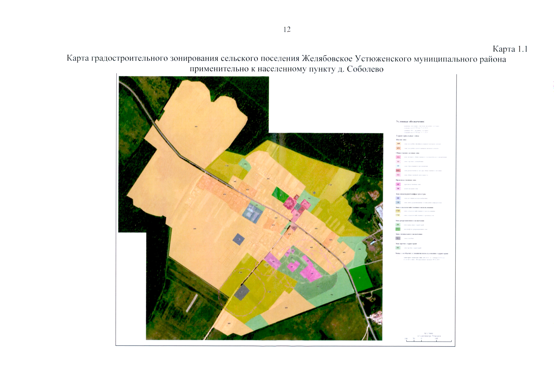Click the КЛ cemetery zone gray swatch
Viewport: 554px width, 392px height.
coord(398,238)
